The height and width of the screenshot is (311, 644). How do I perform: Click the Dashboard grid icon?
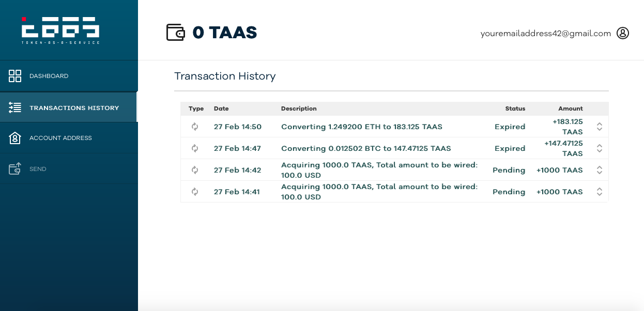pos(15,76)
